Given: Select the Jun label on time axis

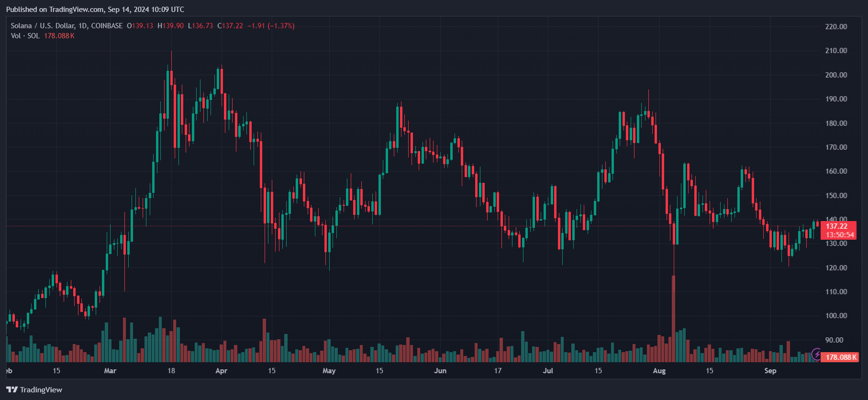Looking at the screenshot, I should (x=440, y=371).
